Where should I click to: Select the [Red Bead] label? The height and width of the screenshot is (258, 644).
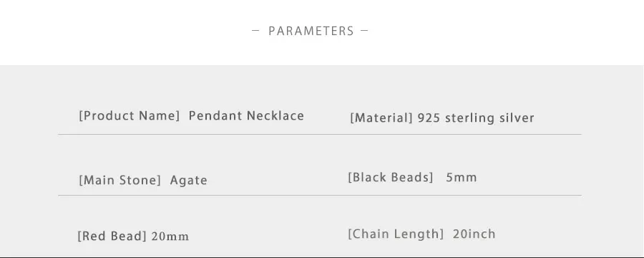tap(112, 236)
